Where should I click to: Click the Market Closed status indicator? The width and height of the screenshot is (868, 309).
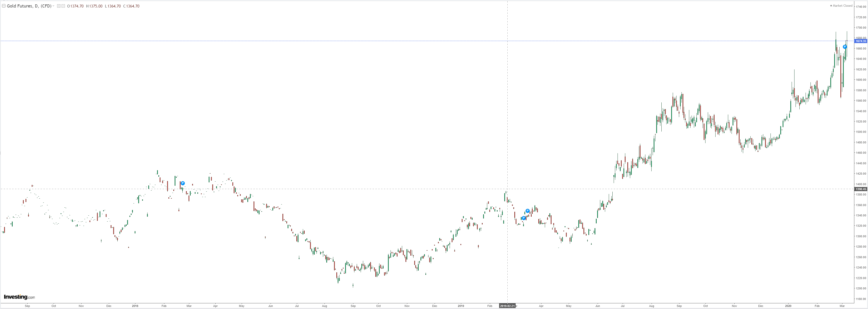tap(841, 6)
